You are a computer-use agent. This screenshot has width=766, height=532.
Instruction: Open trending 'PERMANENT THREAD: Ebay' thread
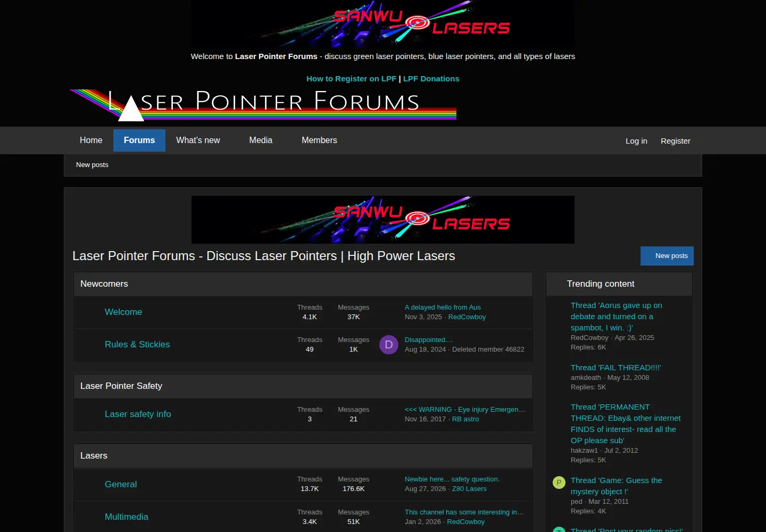626,423
